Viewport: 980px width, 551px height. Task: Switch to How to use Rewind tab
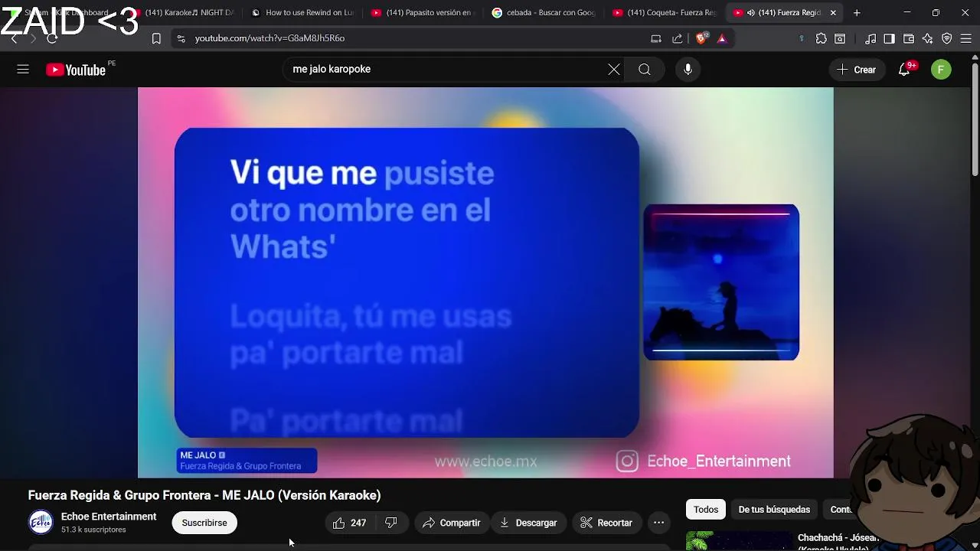click(303, 13)
